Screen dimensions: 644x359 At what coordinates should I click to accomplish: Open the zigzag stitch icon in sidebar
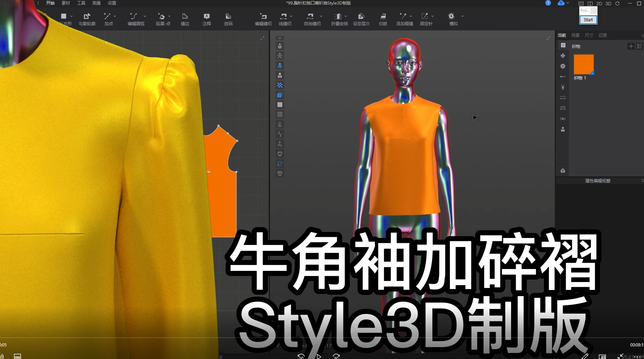click(563, 108)
